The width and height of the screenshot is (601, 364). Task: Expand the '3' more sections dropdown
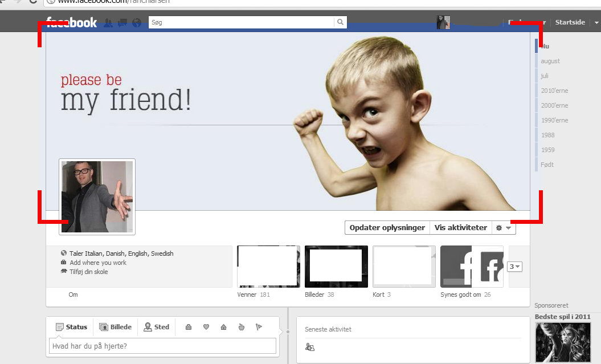(514, 267)
